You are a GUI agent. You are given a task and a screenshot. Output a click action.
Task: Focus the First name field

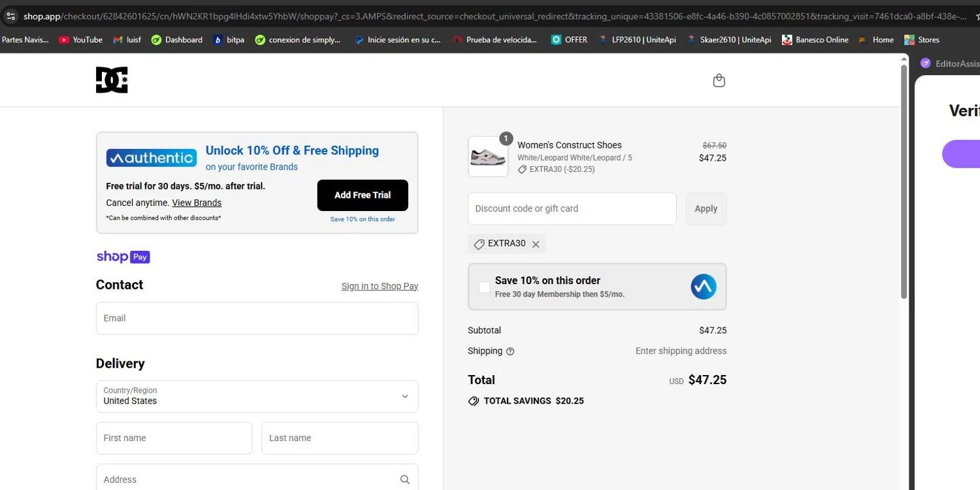(x=174, y=438)
